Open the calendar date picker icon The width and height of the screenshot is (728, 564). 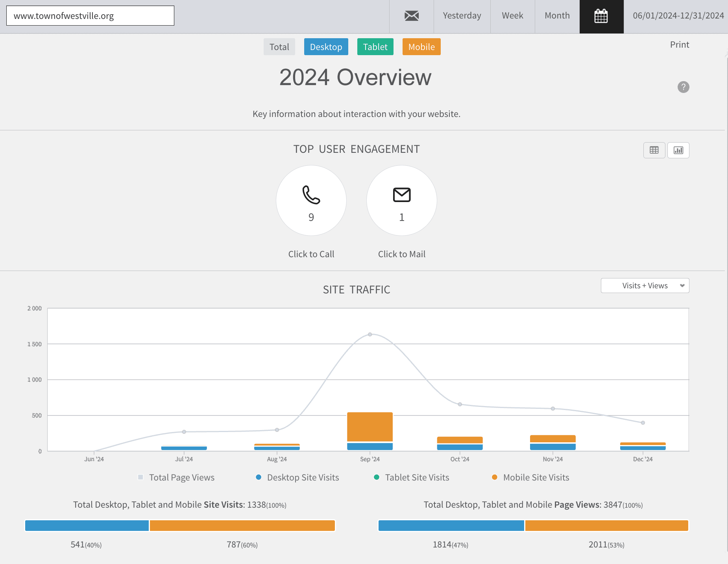[x=601, y=17]
